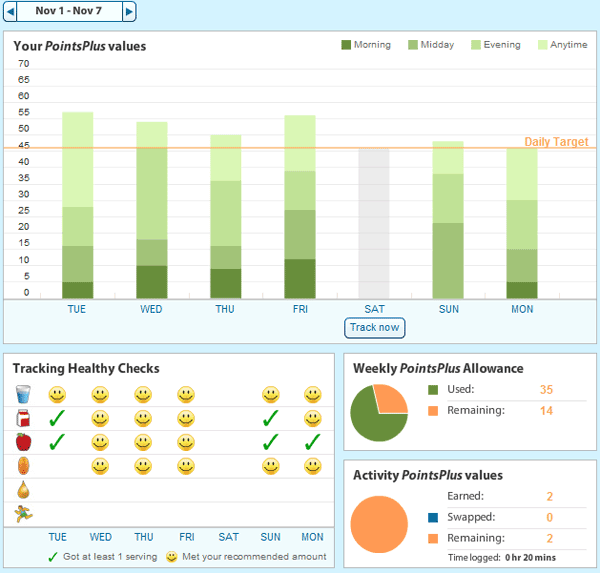The image size is (600, 573).
Task: Click the apple row checkmark for MON
Action: 313,442
